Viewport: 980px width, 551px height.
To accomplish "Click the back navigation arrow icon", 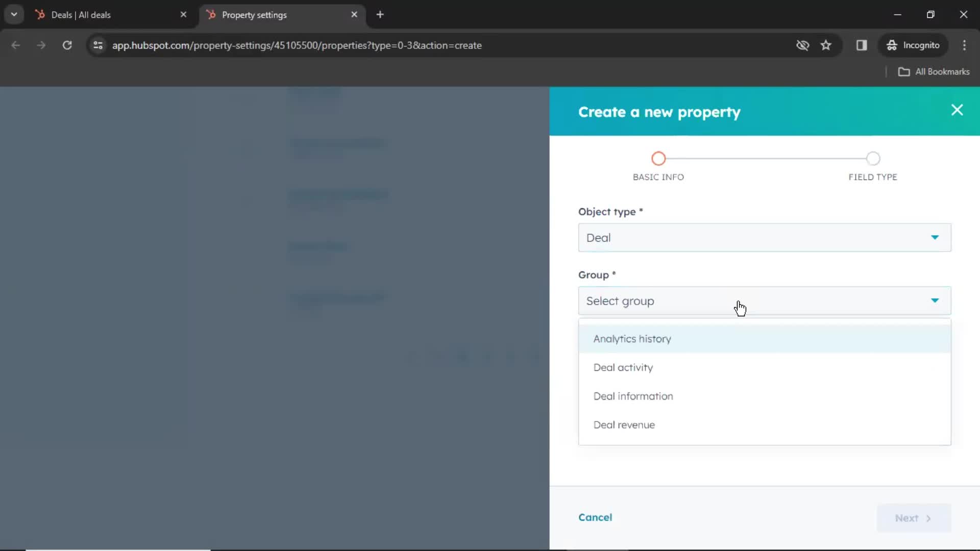I will coord(16,45).
